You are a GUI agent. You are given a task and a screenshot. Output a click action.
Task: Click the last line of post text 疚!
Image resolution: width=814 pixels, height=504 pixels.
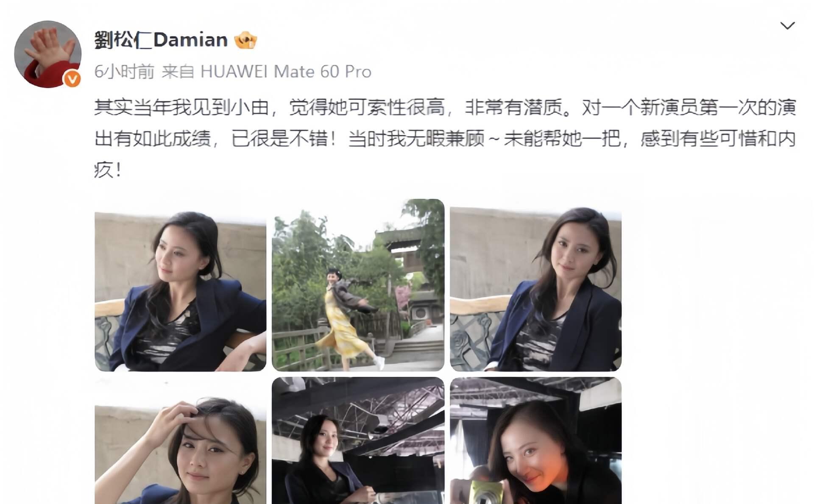109,170
